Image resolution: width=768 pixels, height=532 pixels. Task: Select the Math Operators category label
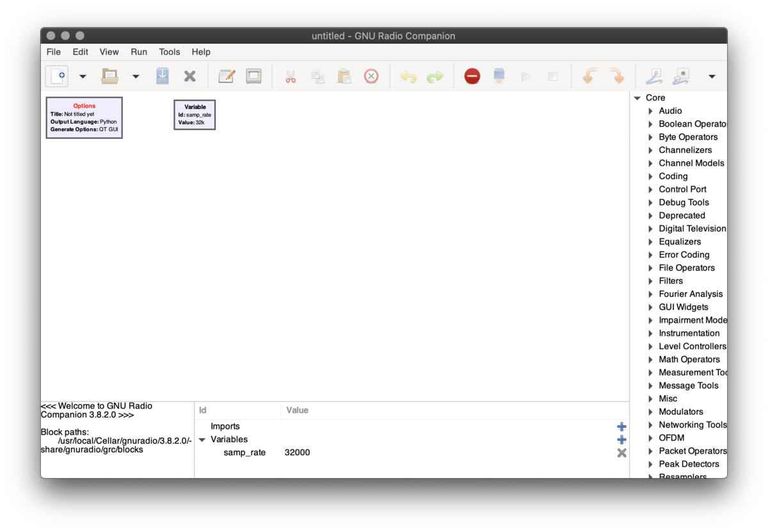point(689,360)
